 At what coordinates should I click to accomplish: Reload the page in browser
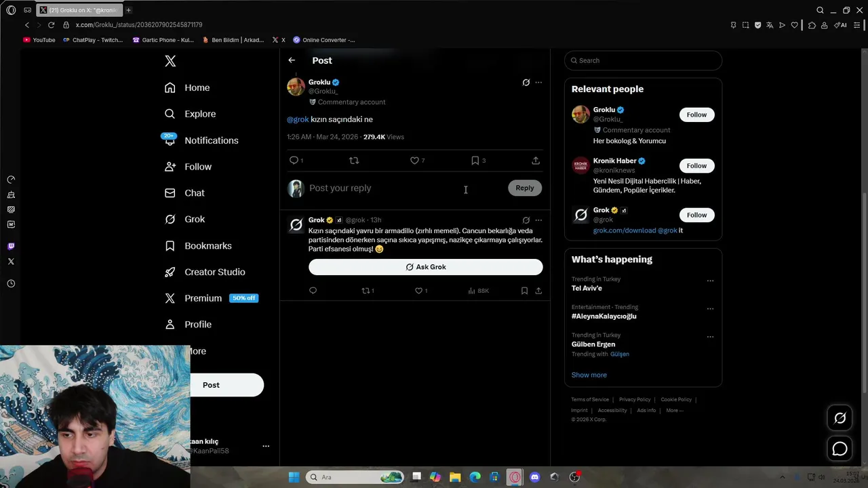click(x=51, y=25)
